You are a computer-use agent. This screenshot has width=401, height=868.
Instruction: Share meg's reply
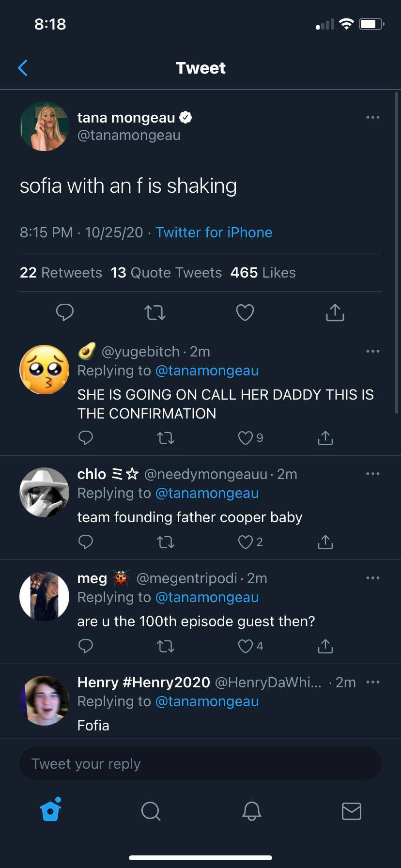(325, 646)
